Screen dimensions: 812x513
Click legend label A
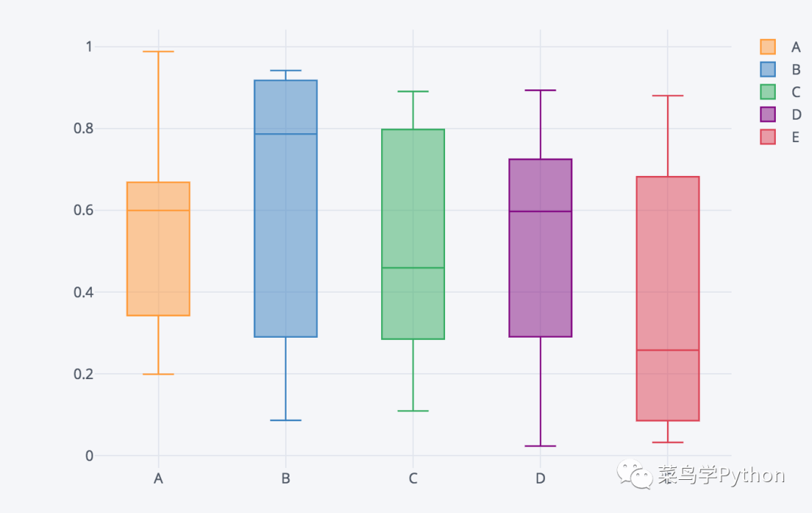point(796,47)
